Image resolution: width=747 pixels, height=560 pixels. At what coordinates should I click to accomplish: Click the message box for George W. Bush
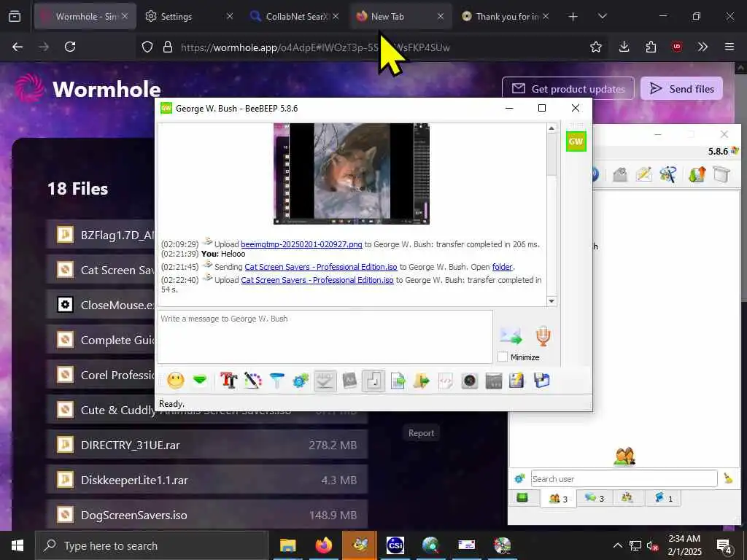point(325,337)
